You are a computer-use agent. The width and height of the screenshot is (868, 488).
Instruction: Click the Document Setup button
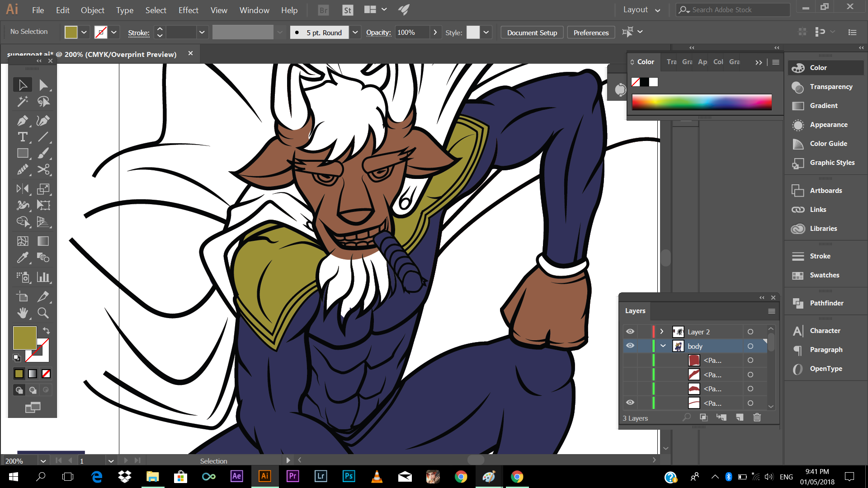pyautogui.click(x=532, y=33)
